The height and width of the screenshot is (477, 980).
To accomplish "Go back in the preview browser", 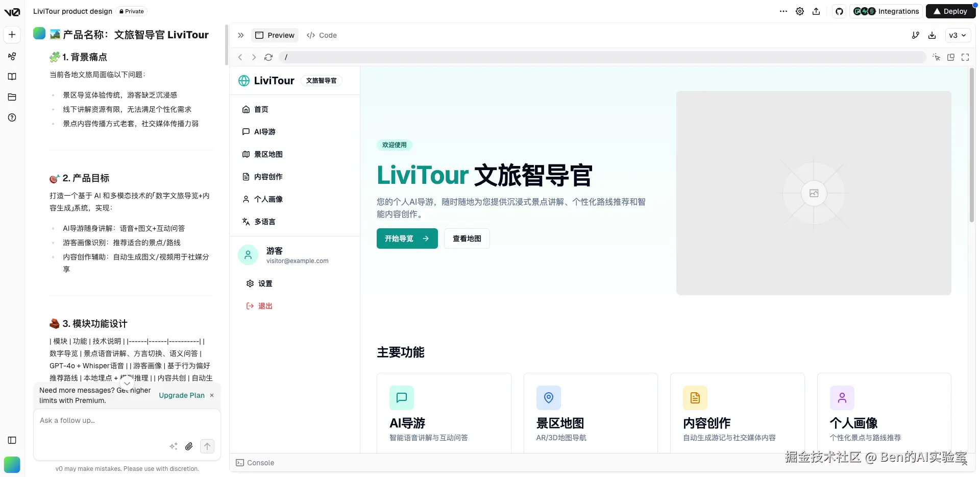I will [x=240, y=57].
